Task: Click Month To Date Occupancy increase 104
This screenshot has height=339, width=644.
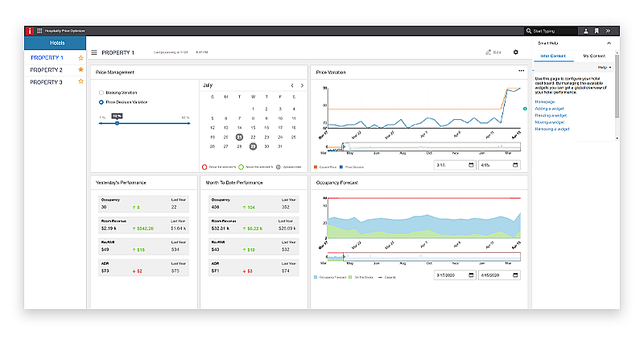Action: tap(249, 207)
